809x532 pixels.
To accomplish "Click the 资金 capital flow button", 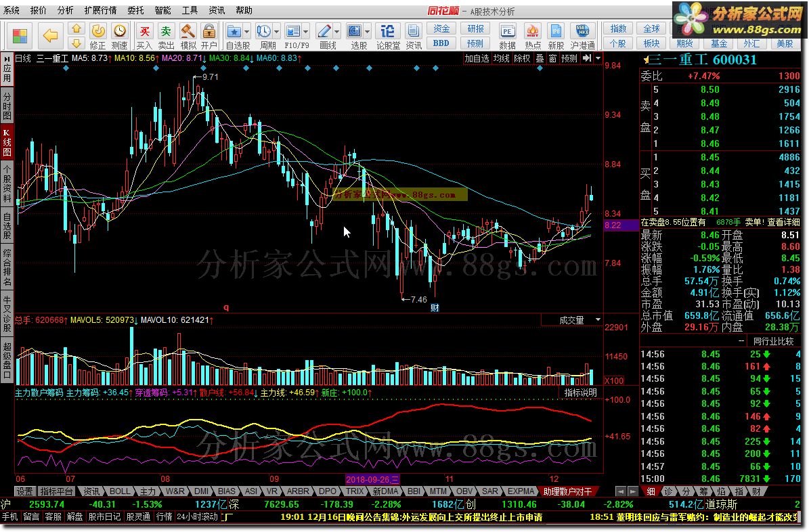I will point(441,29).
